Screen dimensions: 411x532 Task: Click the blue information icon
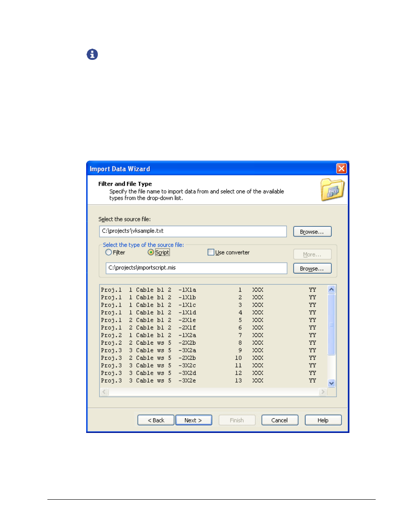(92, 54)
